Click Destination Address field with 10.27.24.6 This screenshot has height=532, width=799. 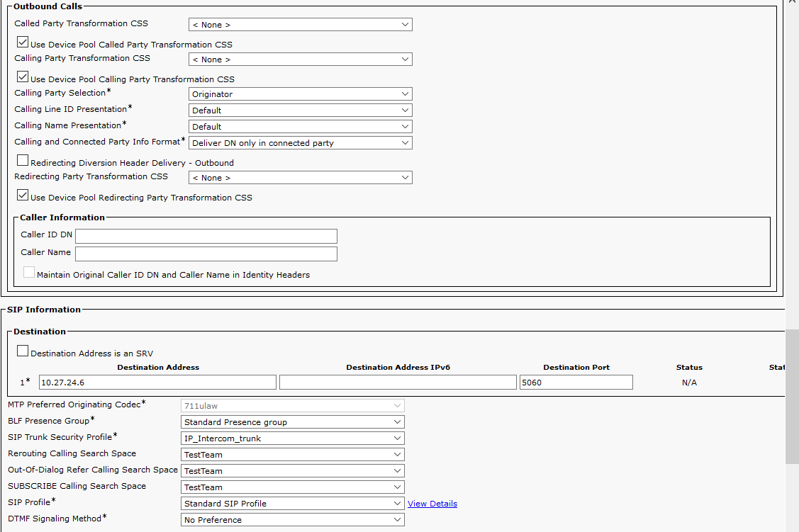click(x=157, y=383)
